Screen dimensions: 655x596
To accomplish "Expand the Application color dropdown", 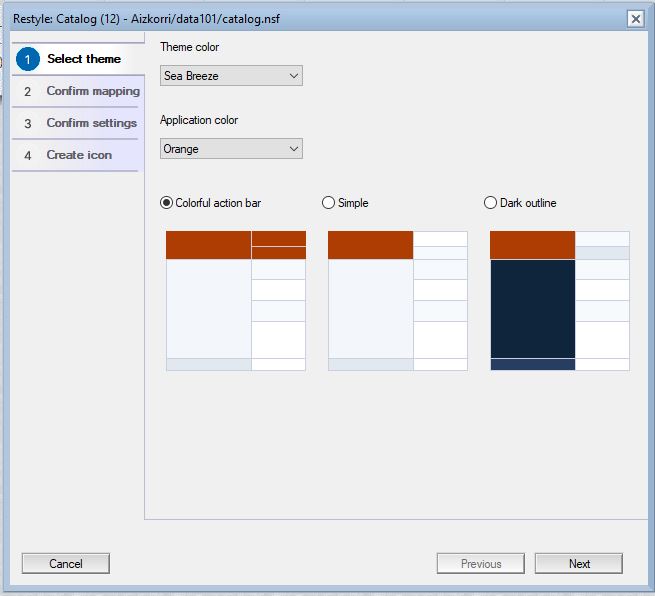I will coord(231,149).
